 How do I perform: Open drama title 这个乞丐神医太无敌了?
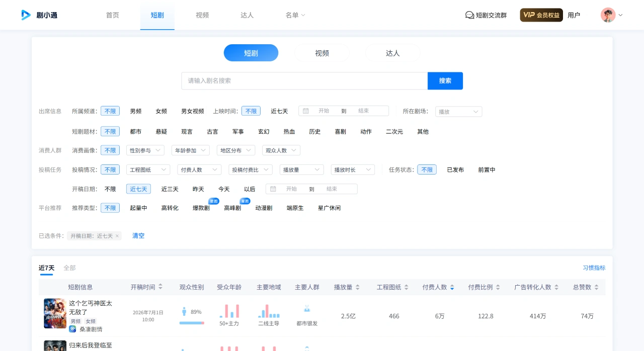(x=91, y=307)
